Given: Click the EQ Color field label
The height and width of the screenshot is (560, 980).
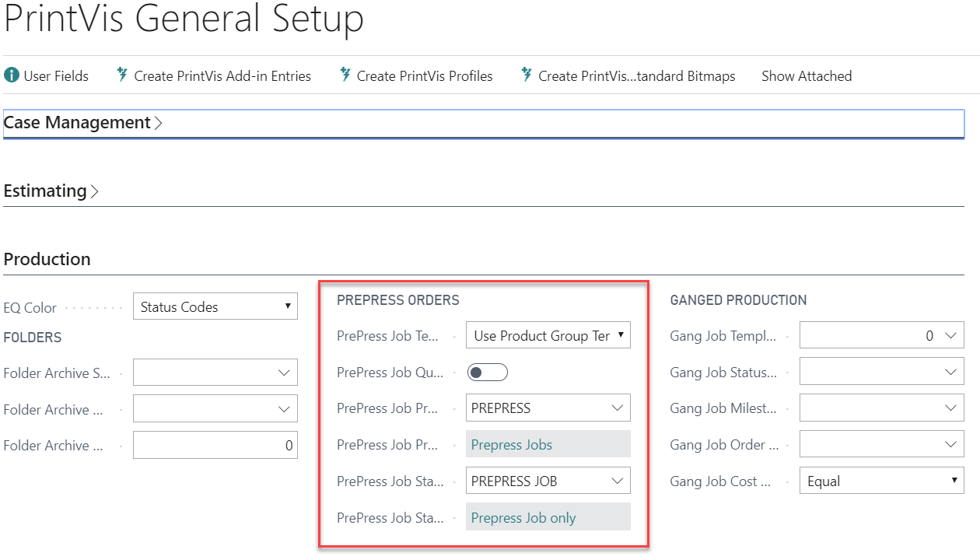Looking at the screenshot, I should coord(30,308).
